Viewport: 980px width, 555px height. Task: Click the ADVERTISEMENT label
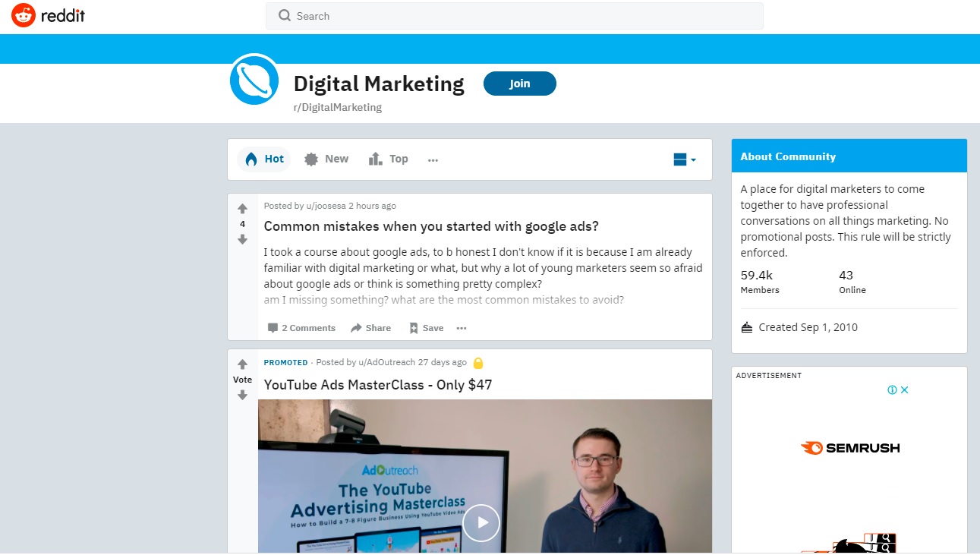tap(769, 376)
